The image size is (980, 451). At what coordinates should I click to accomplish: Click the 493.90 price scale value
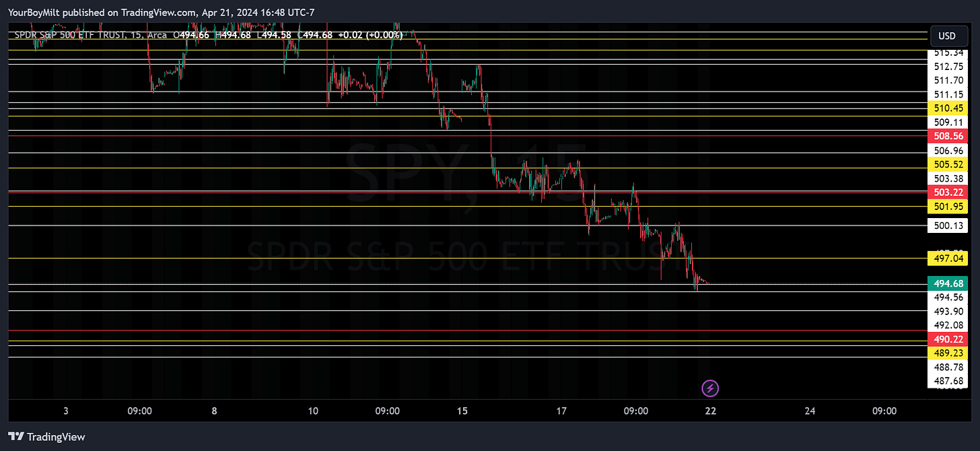[x=948, y=311]
